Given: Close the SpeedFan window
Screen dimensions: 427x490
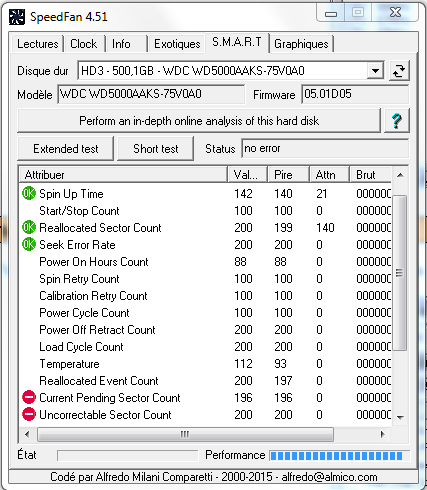Looking at the screenshot, I should pyautogui.click(x=396, y=13).
